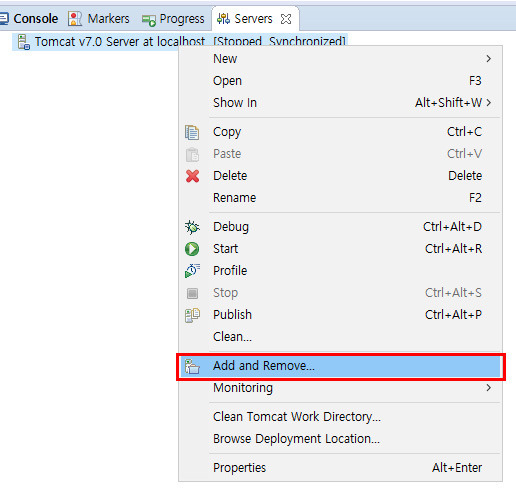Image resolution: width=516 pixels, height=497 pixels.
Task: Switch to the Markers tab
Action: point(99,19)
